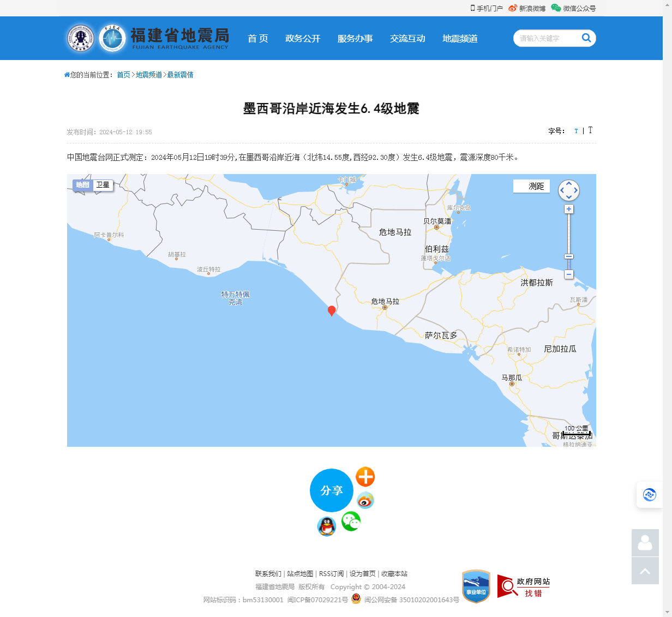Share to Weibo via share icon
672x617 pixels.
365,500
